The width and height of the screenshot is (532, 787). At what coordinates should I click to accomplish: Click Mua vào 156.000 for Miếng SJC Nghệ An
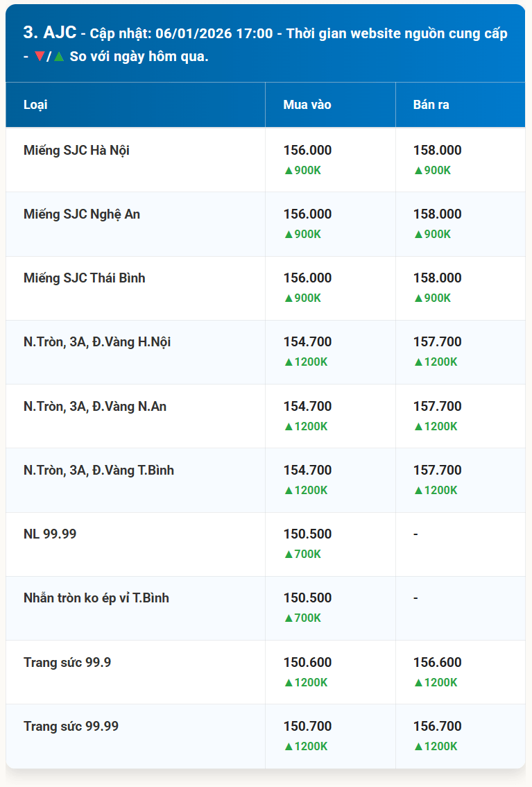[307, 214]
